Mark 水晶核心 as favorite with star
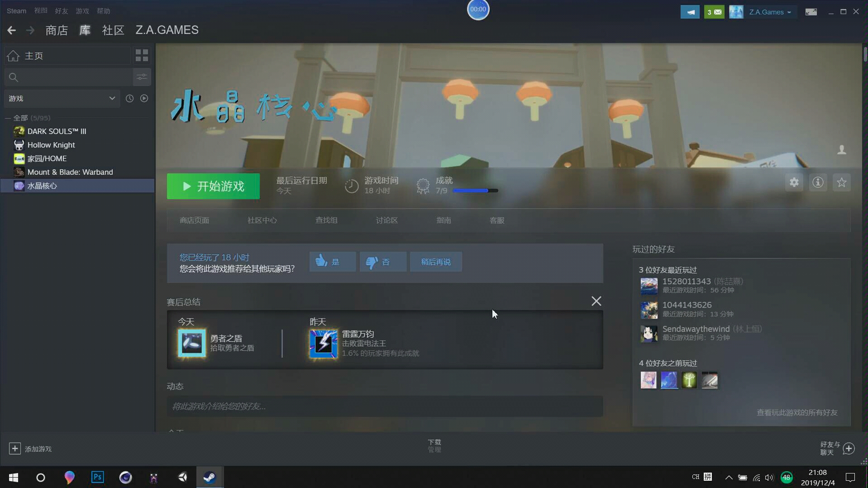 [842, 182]
